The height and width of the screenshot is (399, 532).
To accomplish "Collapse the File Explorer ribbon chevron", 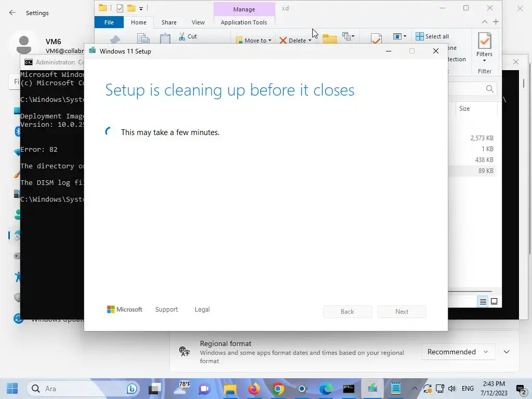I will [x=485, y=22].
